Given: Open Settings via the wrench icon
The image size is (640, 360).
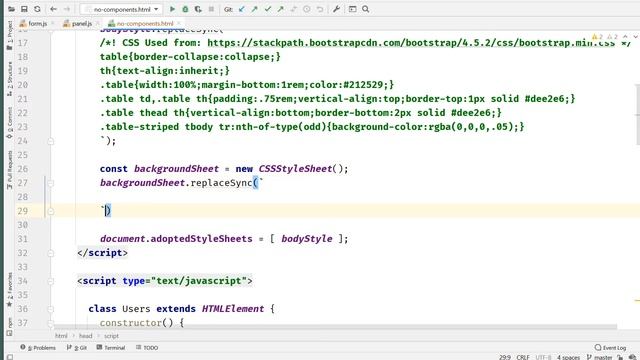Looking at the screenshot, I should pos(336,9).
